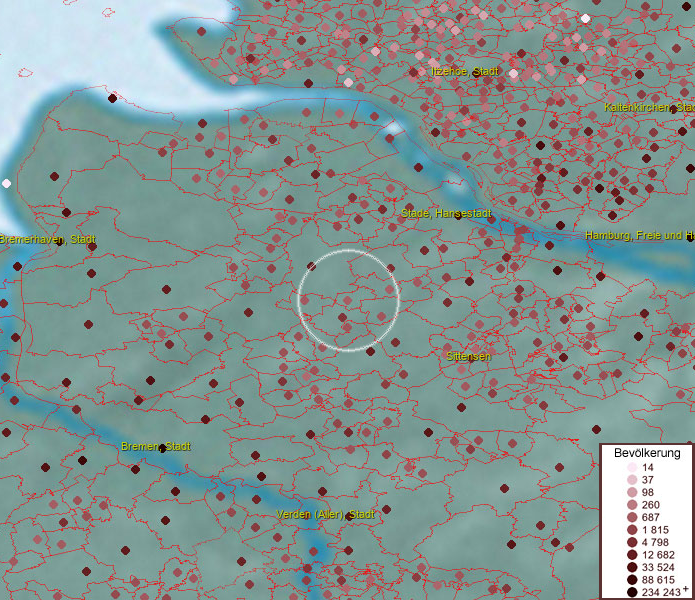Choose the 33 524 legend swatch

(x=632, y=567)
